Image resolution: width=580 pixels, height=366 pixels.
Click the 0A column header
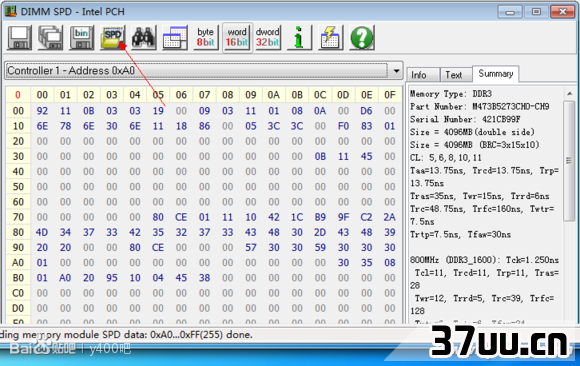point(274,95)
